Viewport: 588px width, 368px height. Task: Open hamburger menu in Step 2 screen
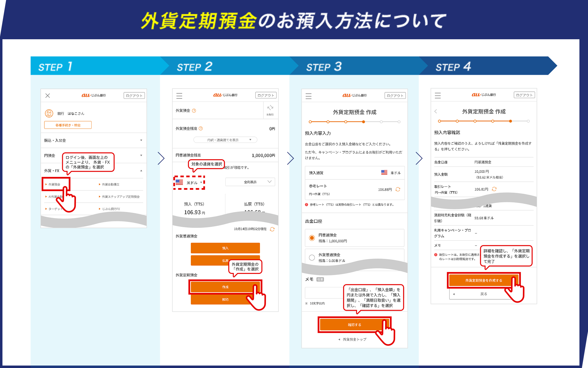coord(179,96)
